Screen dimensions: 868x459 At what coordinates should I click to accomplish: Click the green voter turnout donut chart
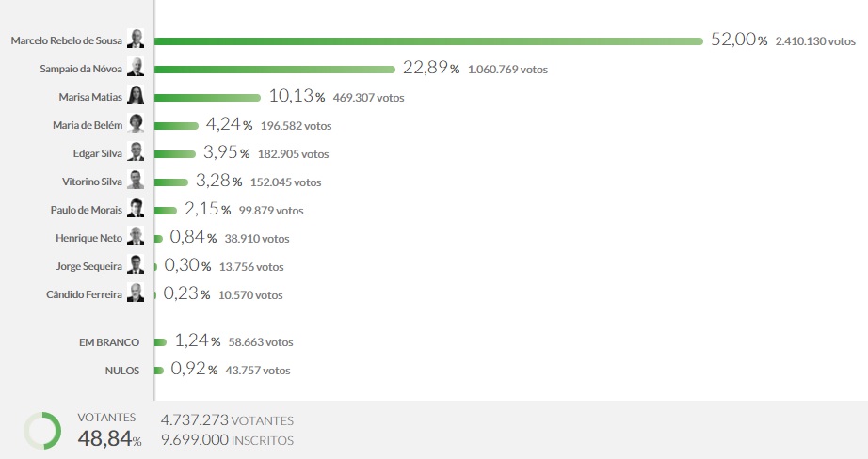pyautogui.click(x=42, y=430)
